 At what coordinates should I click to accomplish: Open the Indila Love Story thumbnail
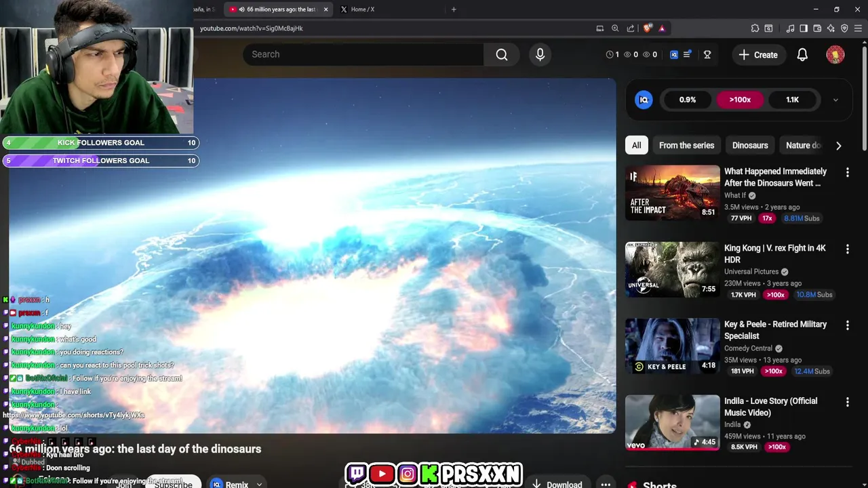[673, 422]
